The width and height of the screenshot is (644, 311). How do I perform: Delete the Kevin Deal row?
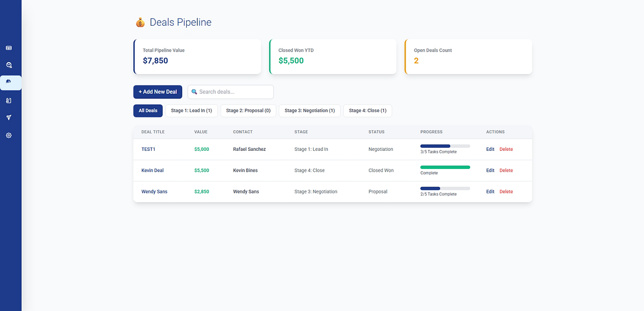click(506, 170)
